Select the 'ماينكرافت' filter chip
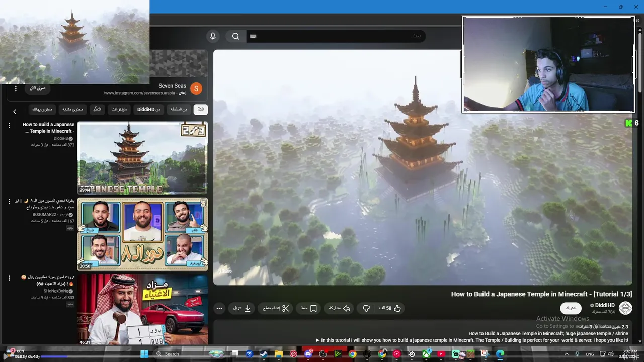 click(x=119, y=109)
